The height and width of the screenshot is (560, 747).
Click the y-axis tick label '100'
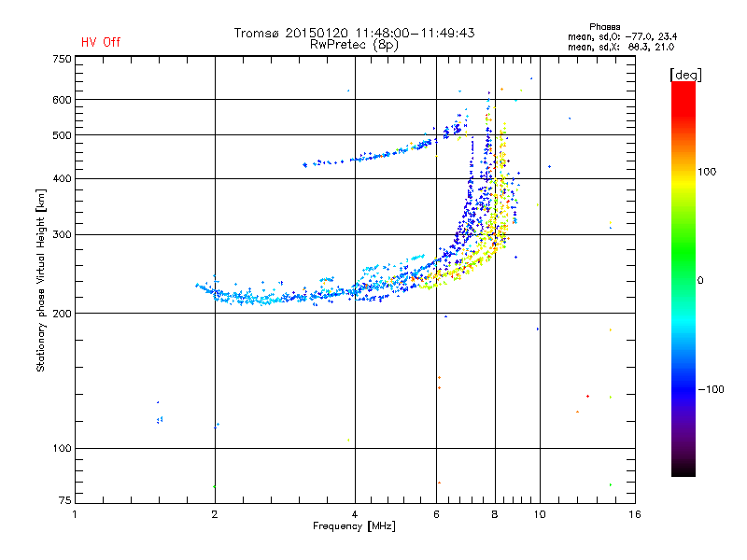coord(62,448)
